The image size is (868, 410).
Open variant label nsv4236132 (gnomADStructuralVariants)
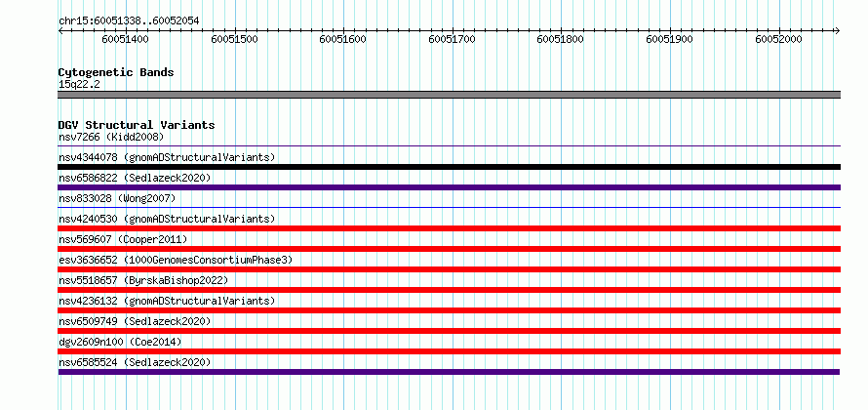point(167,301)
